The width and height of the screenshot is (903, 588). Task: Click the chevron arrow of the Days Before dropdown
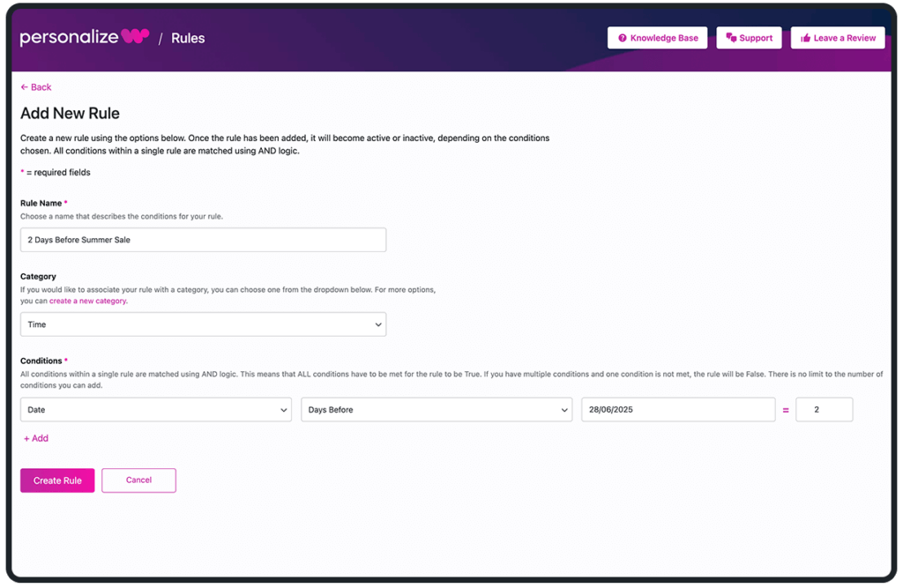(x=564, y=410)
